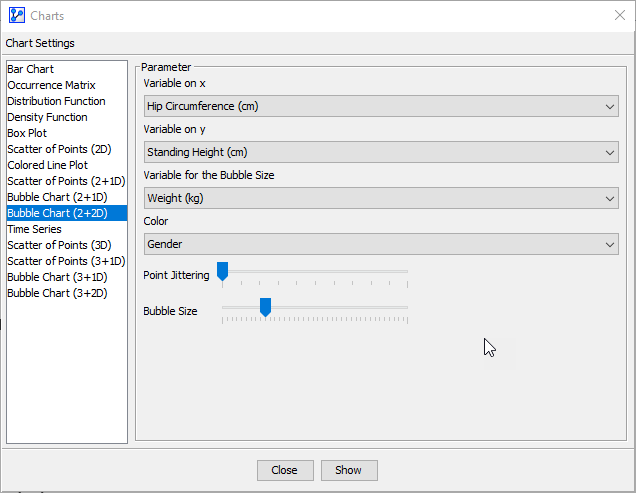Close the Charts dialog window
636x493 pixels.
click(x=618, y=16)
